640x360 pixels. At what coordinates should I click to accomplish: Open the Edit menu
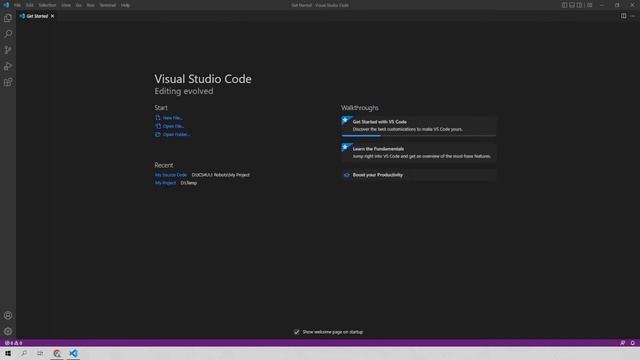(30, 5)
